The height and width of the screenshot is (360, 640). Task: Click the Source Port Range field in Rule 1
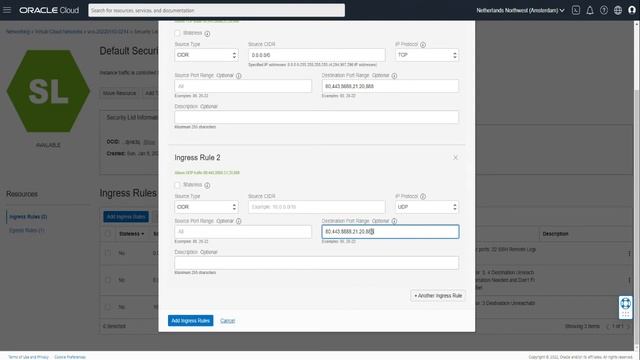243,86
